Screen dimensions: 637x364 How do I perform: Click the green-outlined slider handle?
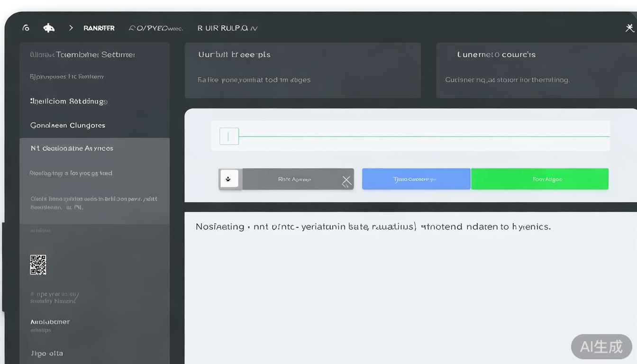pos(229,136)
